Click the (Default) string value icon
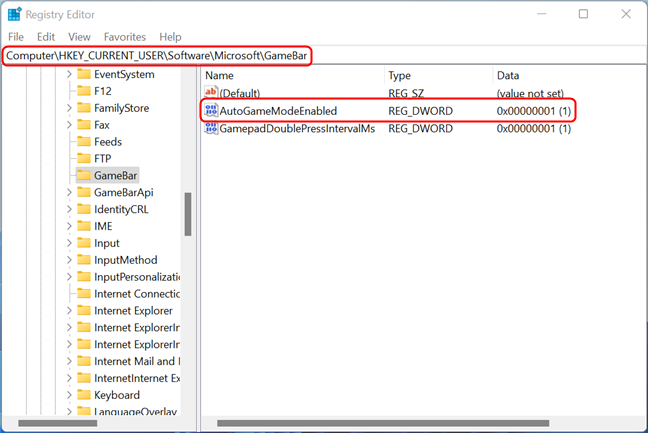 tap(211, 93)
